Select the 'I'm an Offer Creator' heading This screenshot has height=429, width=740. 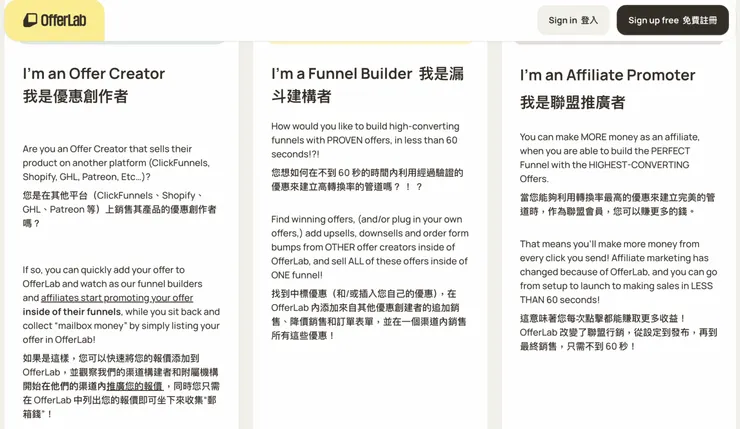coord(94,74)
